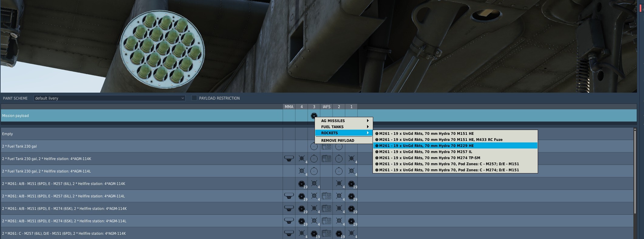Click station 3 fuel tank icon in 2 * Fuel Tank 230 gal row
Screen dimensions: 644x239
point(314,146)
